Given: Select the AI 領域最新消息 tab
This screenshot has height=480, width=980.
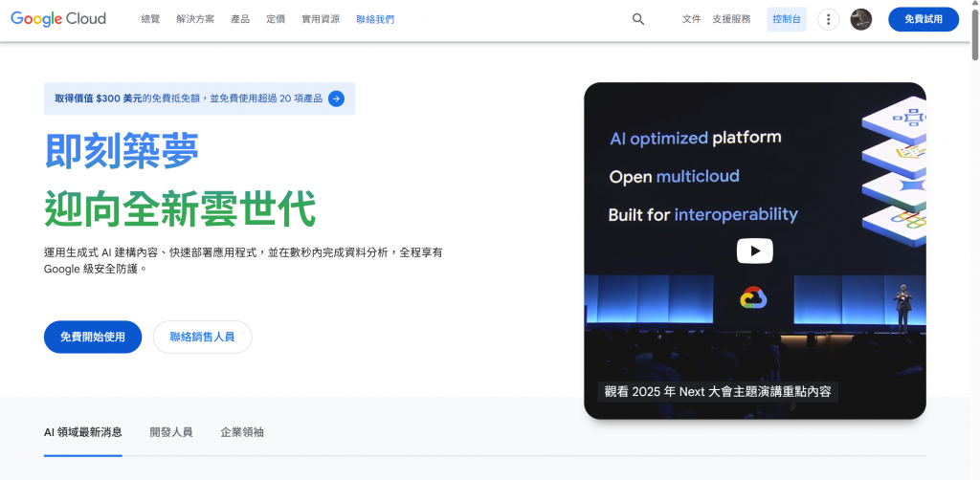Looking at the screenshot, I should point(82,432).
